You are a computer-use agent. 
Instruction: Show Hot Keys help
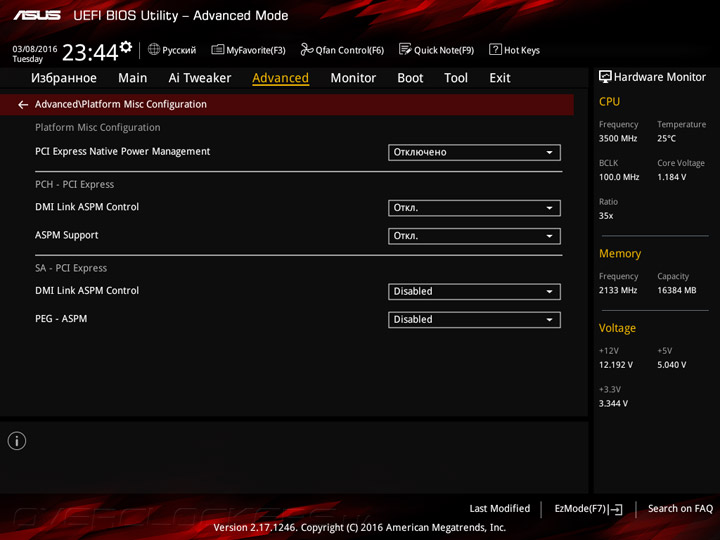pyautogui.click(x=514, y=50)
